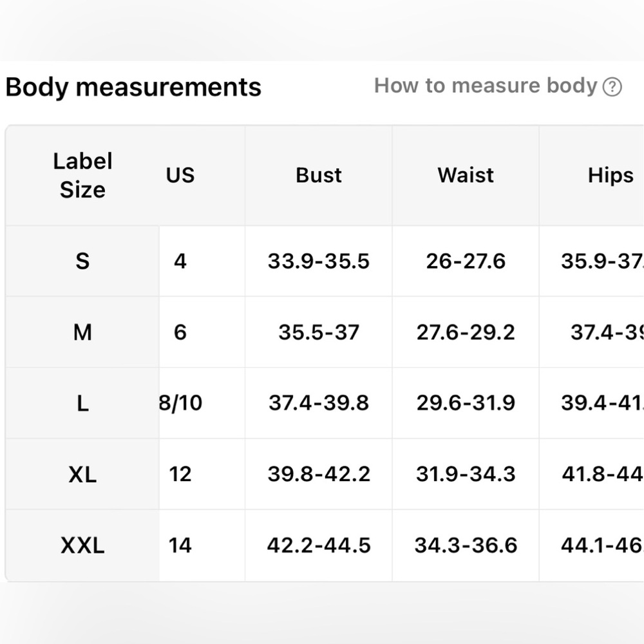Click the Hips column header
The image size is (644, 644).
pos(611,176)
